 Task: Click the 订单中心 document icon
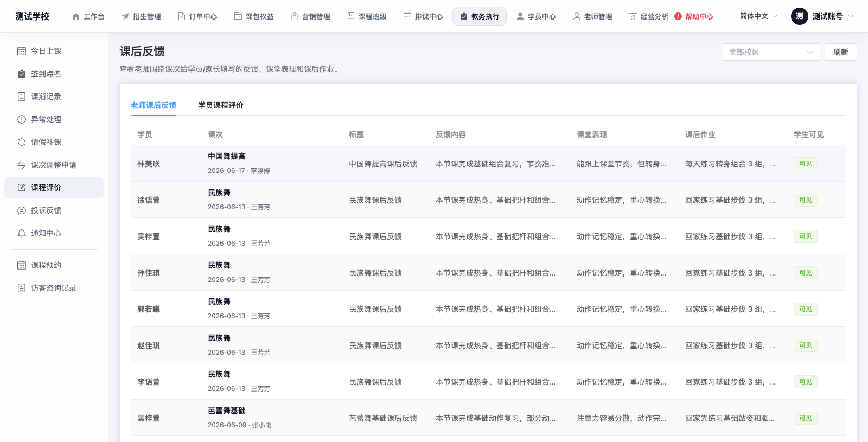(182, 17)
